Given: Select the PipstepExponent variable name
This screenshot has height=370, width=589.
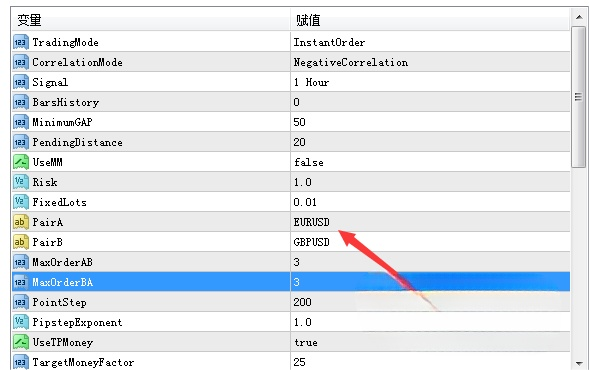Looking at the screenshot, I should pos(77,322).
